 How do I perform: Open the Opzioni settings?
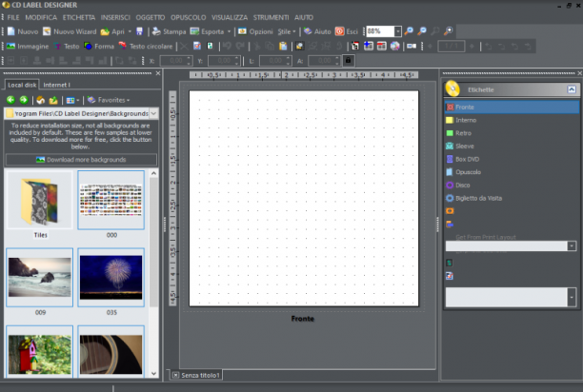(255, 31)
